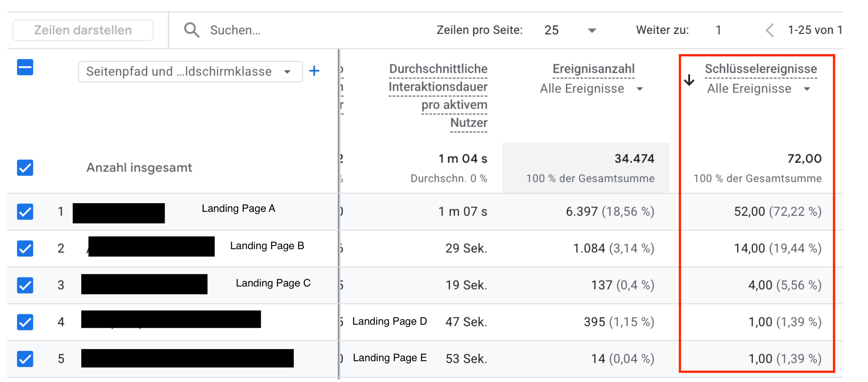Expand Alle Ereignisse dropdown under Ereignisanzahl

coord(592,89)
